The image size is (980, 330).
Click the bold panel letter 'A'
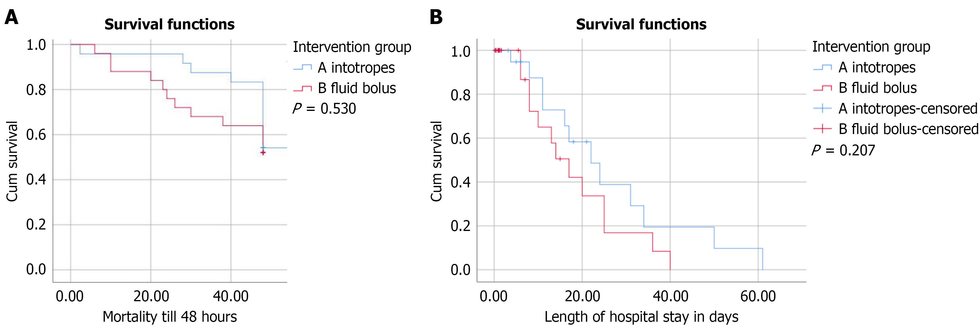pos(12,17)
